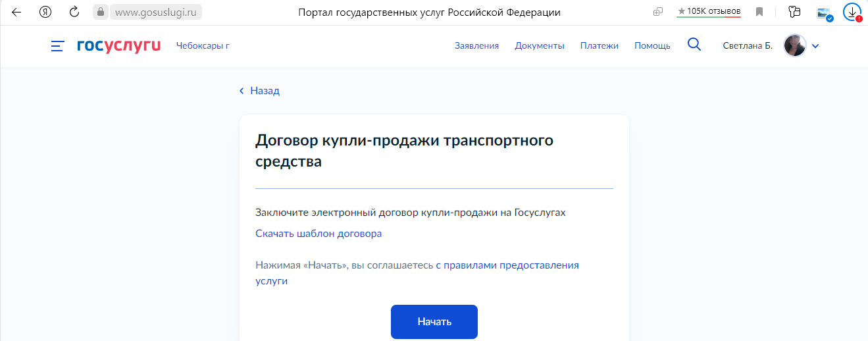This screenshot has width=868, height=341.
Task: Open правилами предоставления услуги link
Action: [x=417, y=273]
